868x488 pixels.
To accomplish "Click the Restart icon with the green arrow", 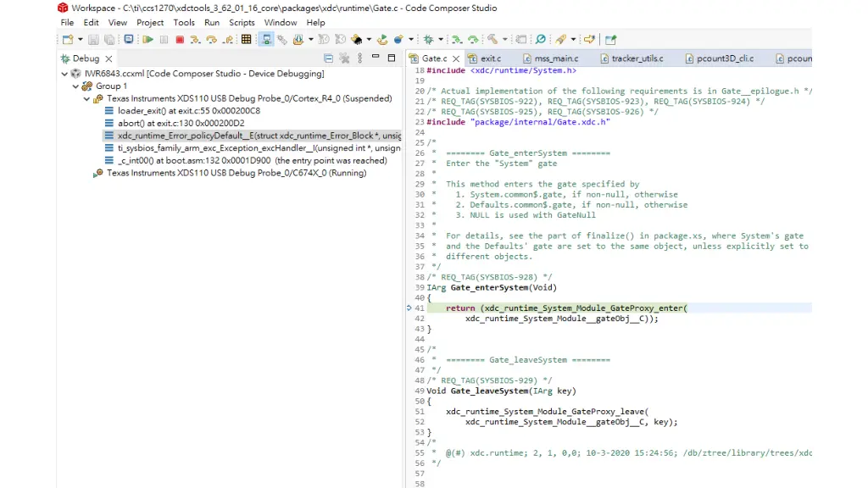I will 382,39.
